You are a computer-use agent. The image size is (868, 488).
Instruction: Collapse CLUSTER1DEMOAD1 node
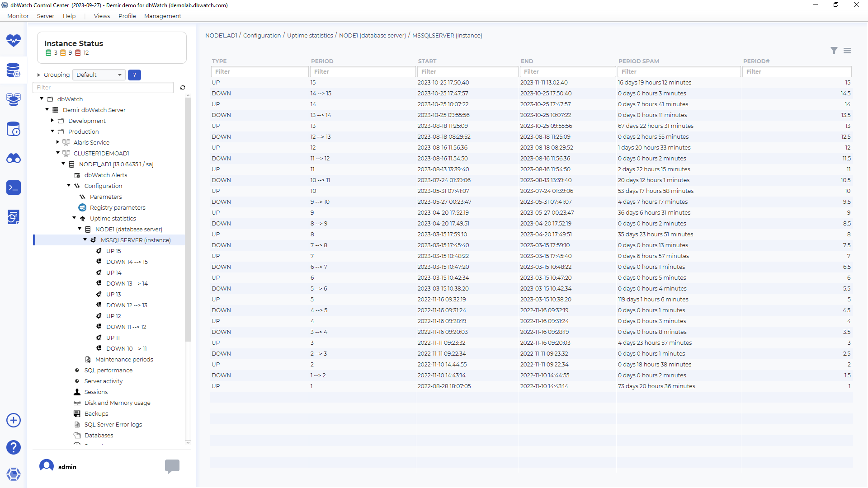58,153
